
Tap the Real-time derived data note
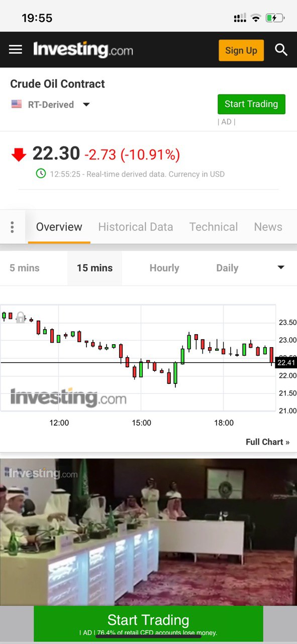pos(156,174)
